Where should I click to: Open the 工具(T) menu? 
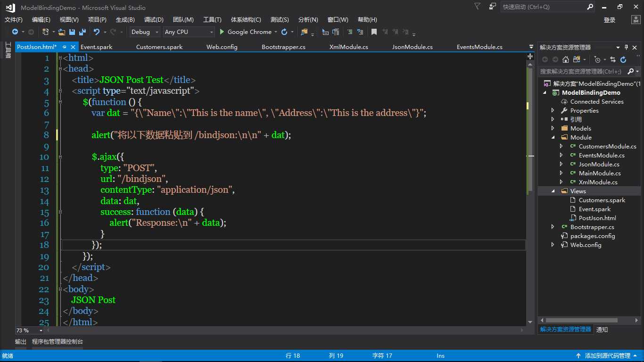(212, 20)
